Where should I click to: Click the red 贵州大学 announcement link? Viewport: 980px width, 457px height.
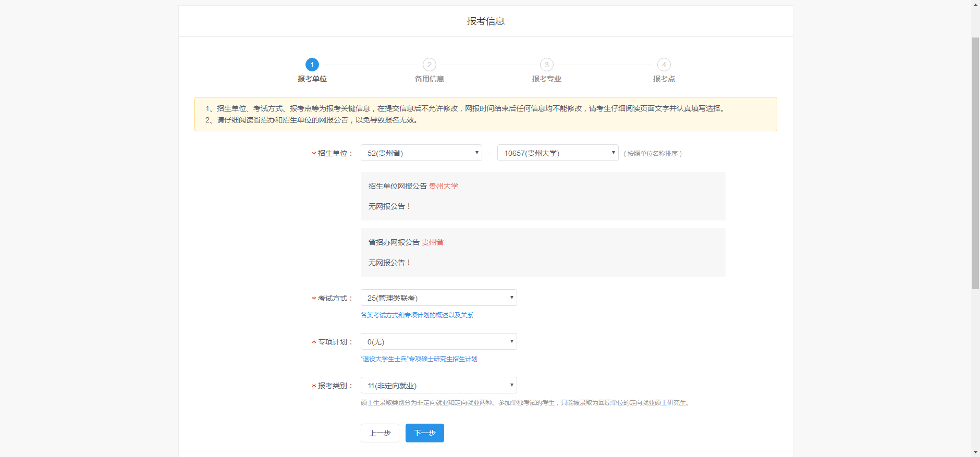pos(443,186)
